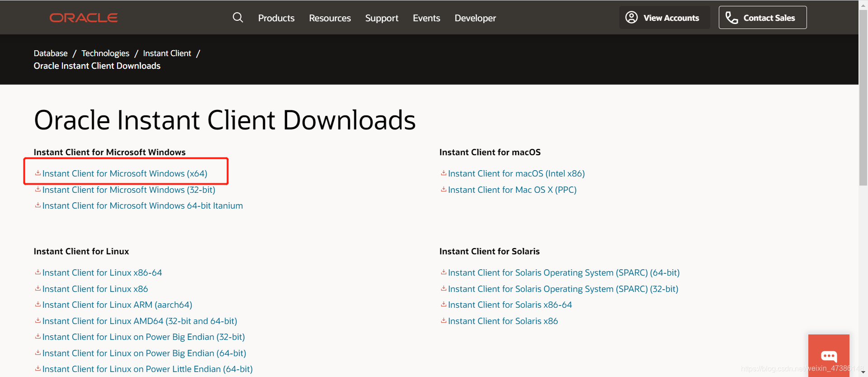Open Instant Client for macOS (Intel x86)

pos(516,173)
